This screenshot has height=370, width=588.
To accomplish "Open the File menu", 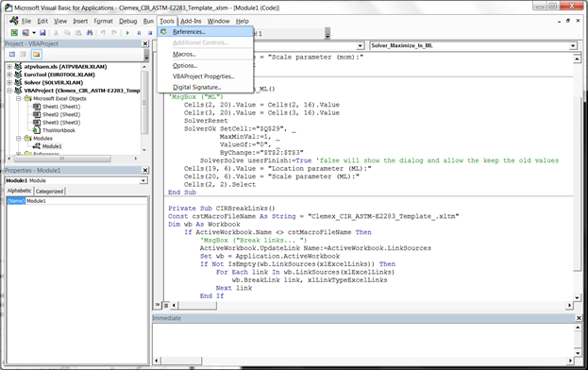I will coord(26,21).
